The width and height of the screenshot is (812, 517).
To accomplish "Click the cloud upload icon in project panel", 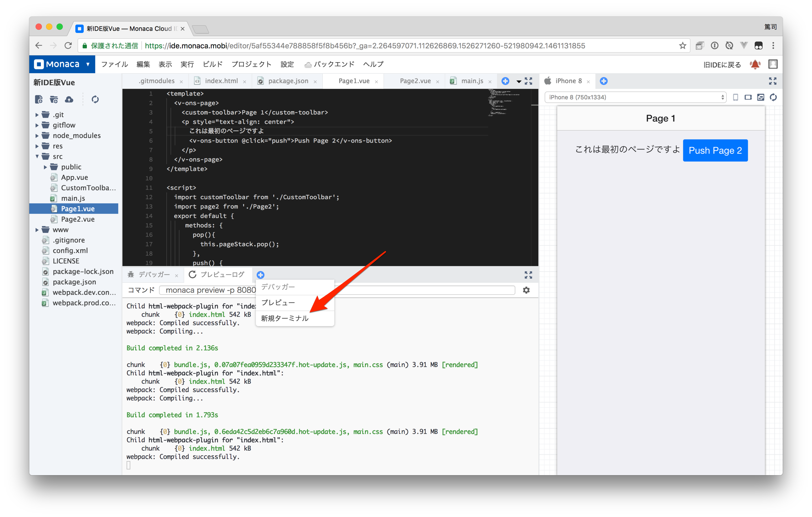I will pyautogui.click(x=69, y=99).
